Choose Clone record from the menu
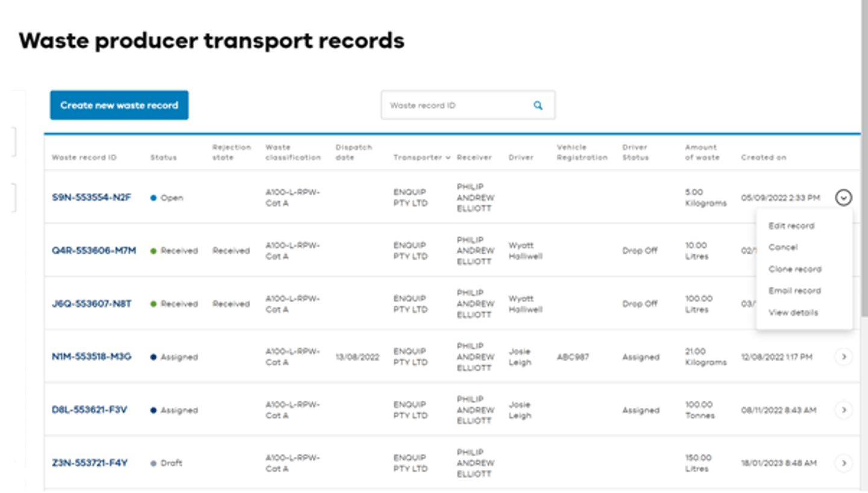Viewport: 868px width, 493px height. pyautogui.click(x=794, y=269)
